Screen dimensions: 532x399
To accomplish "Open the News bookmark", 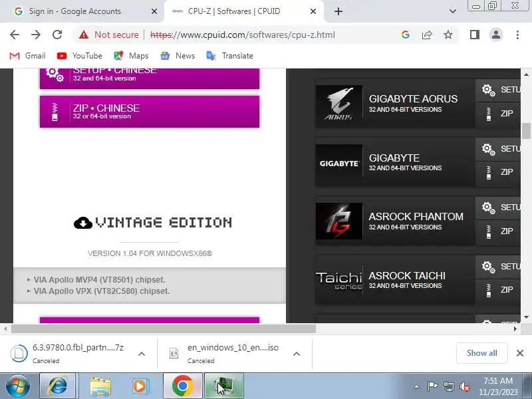I will (x=178, y=56).
